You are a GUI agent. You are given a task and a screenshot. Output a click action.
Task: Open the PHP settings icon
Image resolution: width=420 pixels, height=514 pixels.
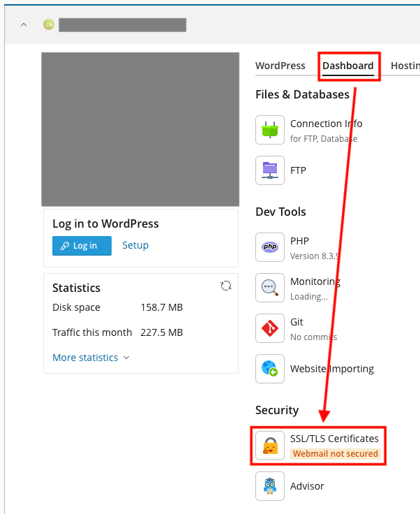coord(270,247)
